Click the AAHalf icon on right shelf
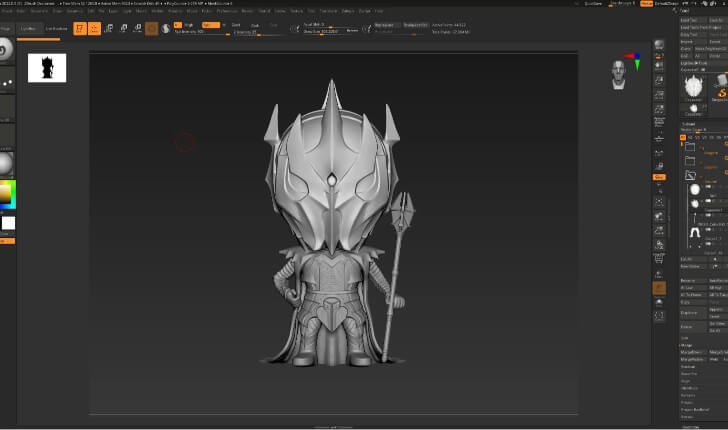This screenshot has width=728, height=430. [x=659, y=110]
